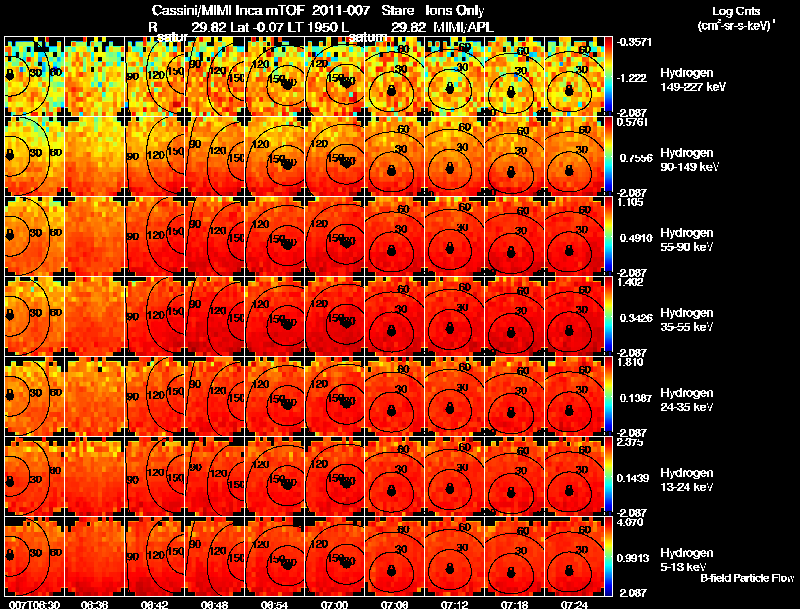800x609 pixels.
Task: Click the 0.5761 color scale value
Action: click(633, 122)
